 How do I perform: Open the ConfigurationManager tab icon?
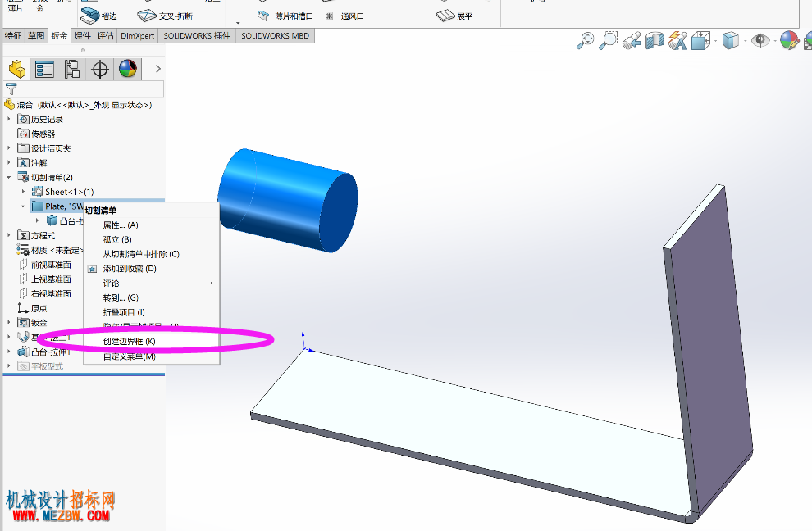pyautogui.click(x=72, y=69)
